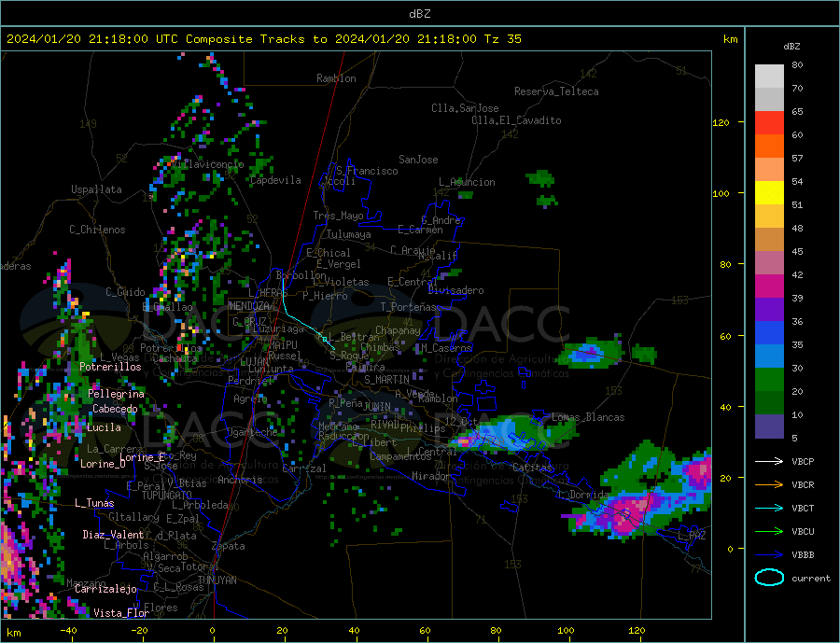Click the legend value 45
The width and height of the screenshot is (840, 643).
point(797,251)
